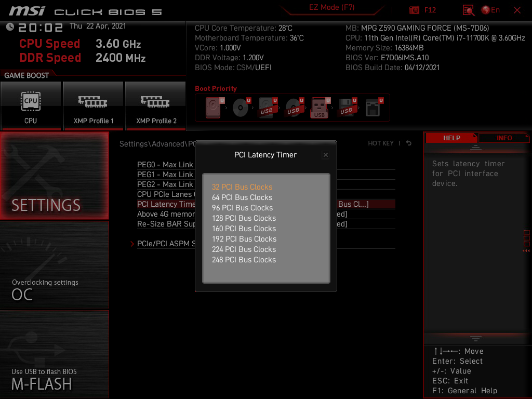Select the USB hard disk boot device icon
The width and height of the screenshot is (532, 399).
click(268, 108)
